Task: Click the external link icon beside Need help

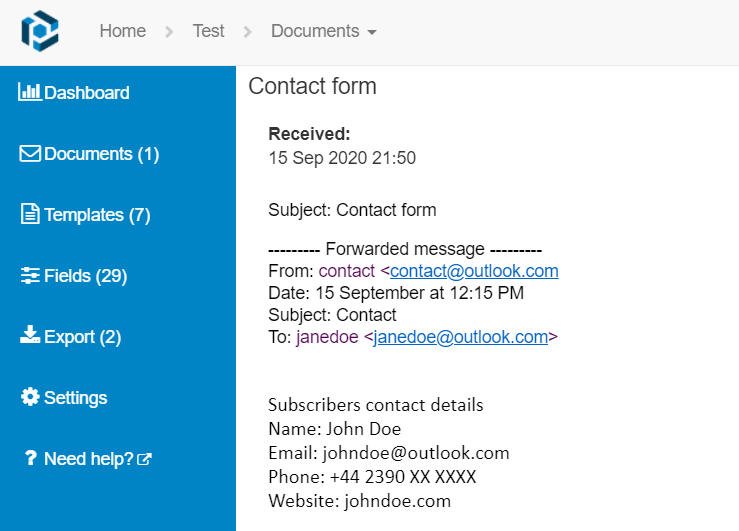Action: 145,460
